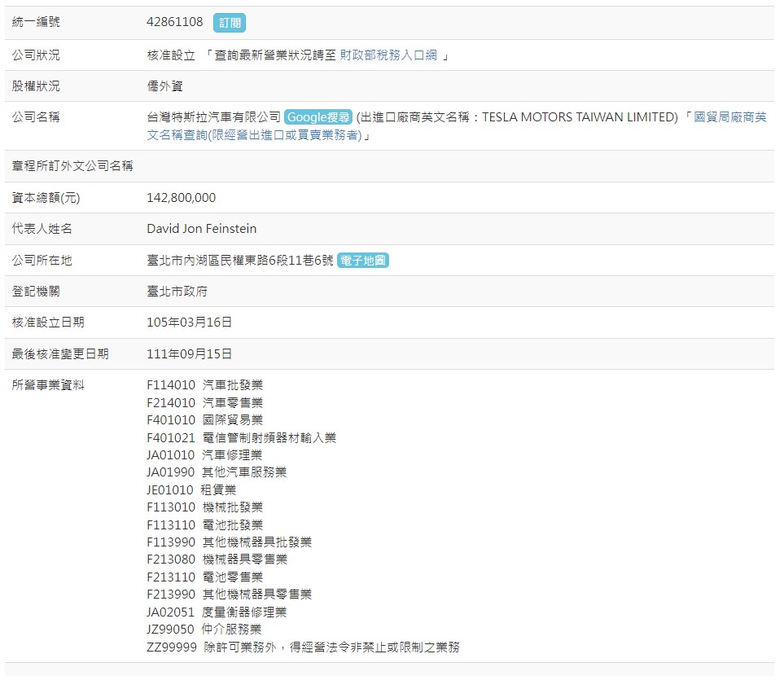
Task: Click the 所營事業資料 row label
Action: click(x=48, y=384)
